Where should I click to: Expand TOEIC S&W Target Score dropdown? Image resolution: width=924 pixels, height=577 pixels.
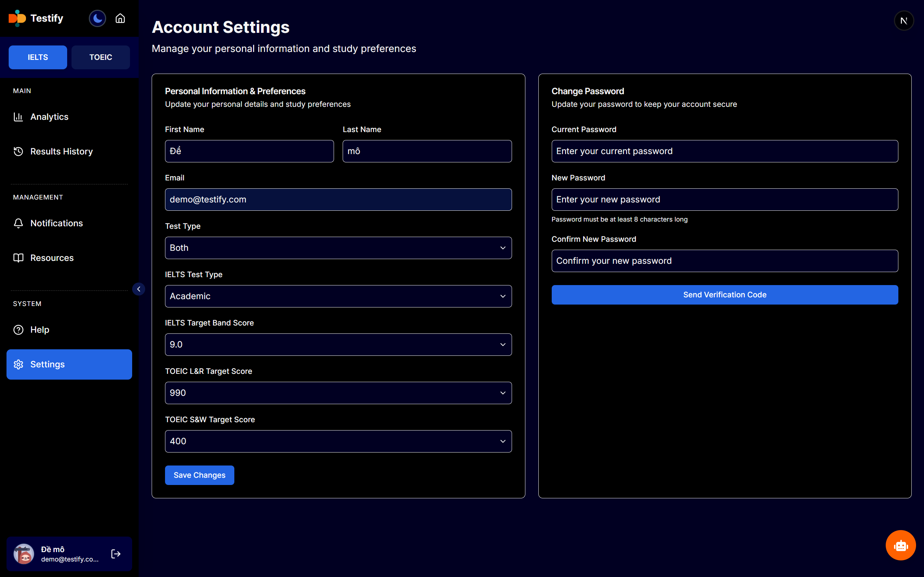click(x=338, y=441)
